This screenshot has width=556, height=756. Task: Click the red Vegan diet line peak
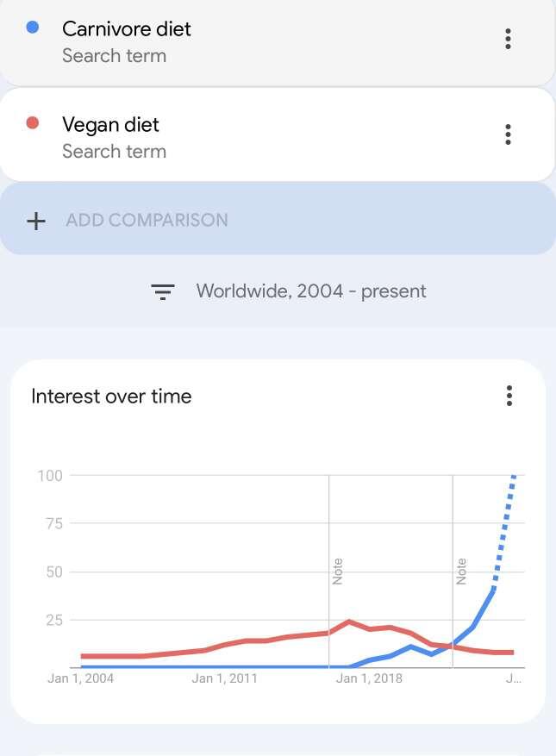(x=349, y=622)
